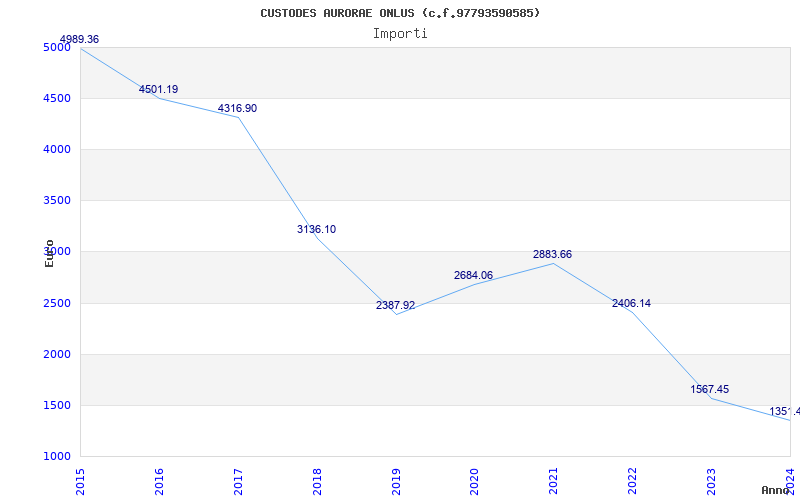Click the Euro y-axis title

point(49,253)
